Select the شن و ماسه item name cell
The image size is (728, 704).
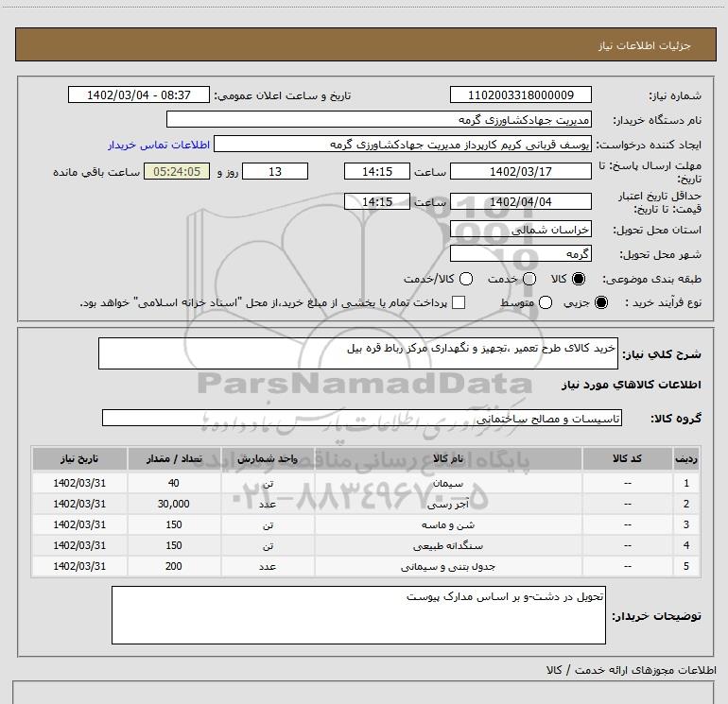click(x=448, y=524)
